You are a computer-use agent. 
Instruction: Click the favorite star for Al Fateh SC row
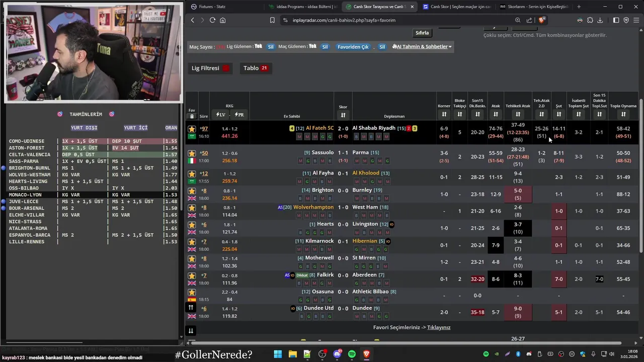click(192, 129)
